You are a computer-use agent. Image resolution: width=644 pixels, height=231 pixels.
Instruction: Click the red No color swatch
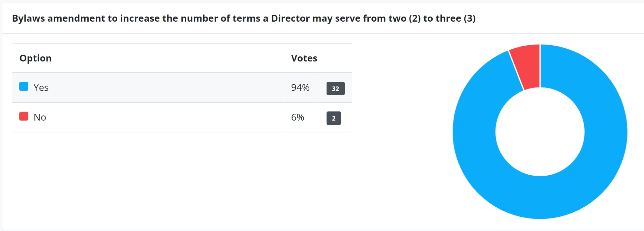click(x=24, y=116)
